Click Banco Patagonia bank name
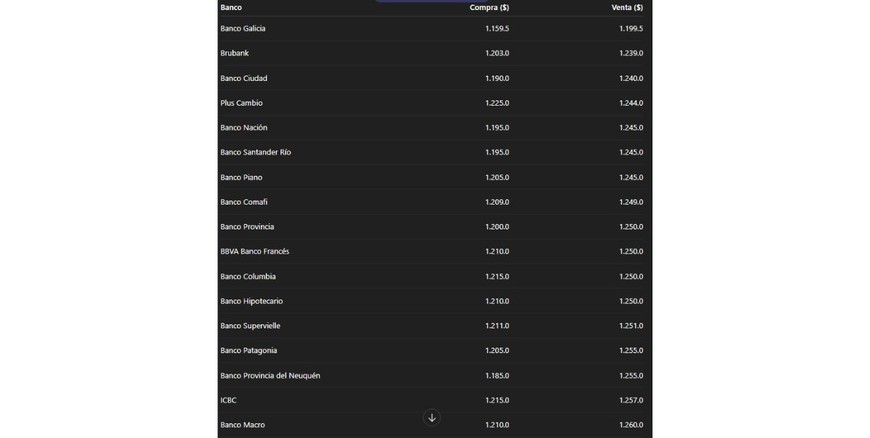Viewport: 870px width, 438px height. [x=249, y=351]
